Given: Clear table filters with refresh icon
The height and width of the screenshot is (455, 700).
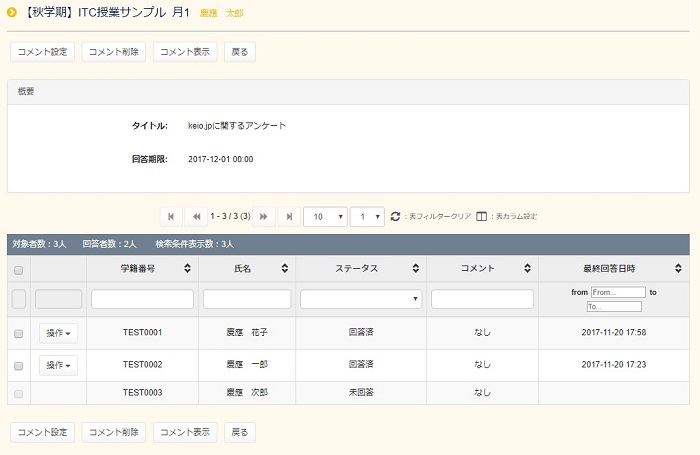Looking at the screenshot, I should pos(396,217).
